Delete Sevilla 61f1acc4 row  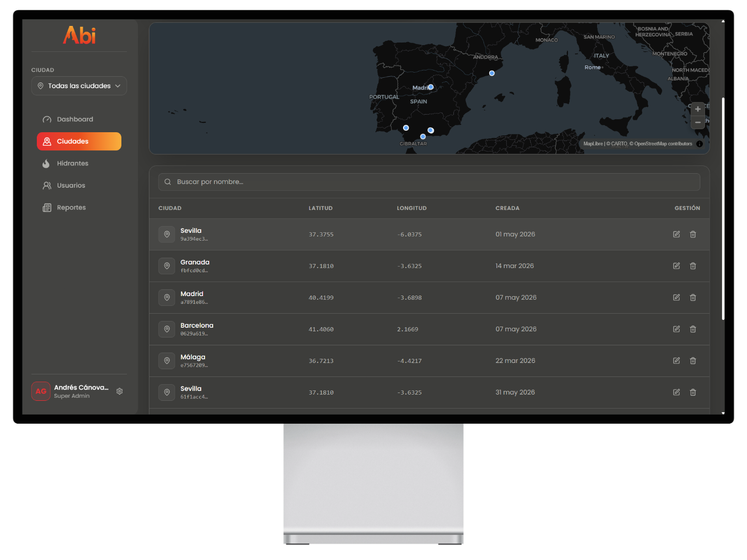click(x=693, y=393)
